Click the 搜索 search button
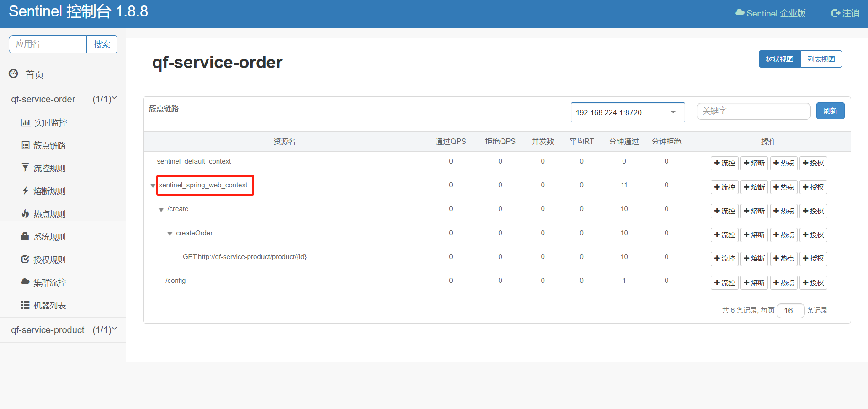The height and width of the screenshot is (409, 868). (x=102, y=44)
